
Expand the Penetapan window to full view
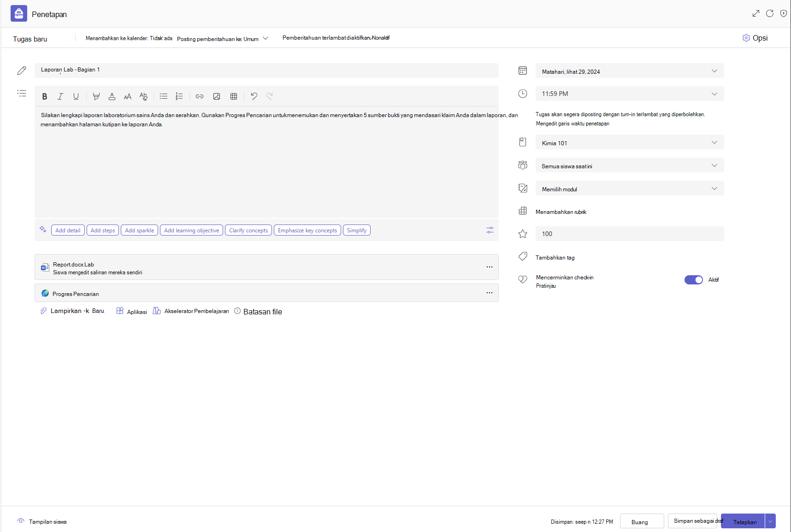pyautogui.click(x=756, y=13)
